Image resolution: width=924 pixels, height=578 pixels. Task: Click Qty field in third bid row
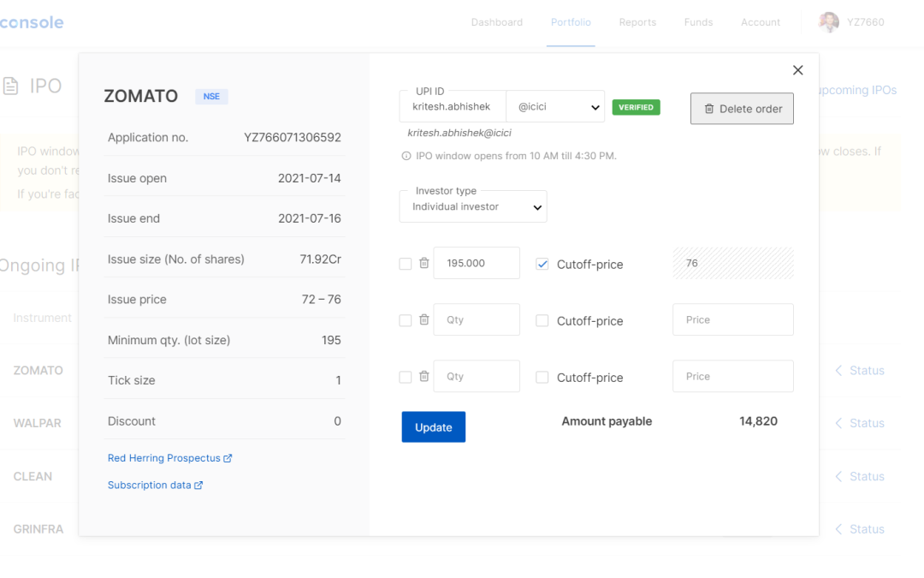click(477, 376)
